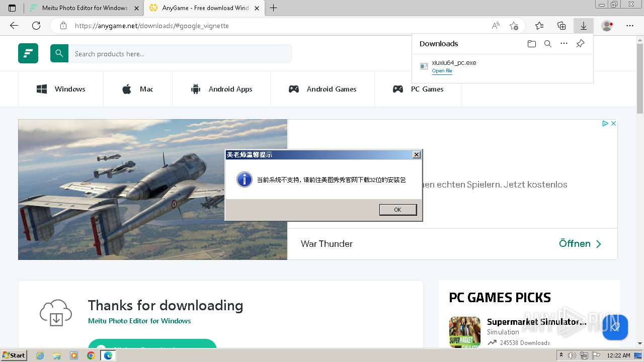This screenshot has width=644, height=362.
Task: Open Edge settings and more menu
Action: click(x=630, y=26)
